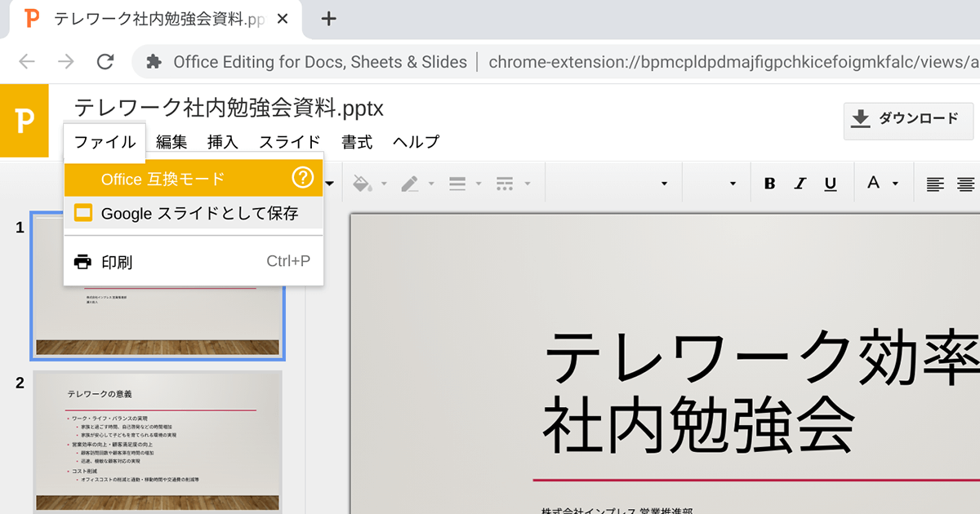Click the ダウンロード button
This screenshot has height=514, width=980.
click(908, 119)
